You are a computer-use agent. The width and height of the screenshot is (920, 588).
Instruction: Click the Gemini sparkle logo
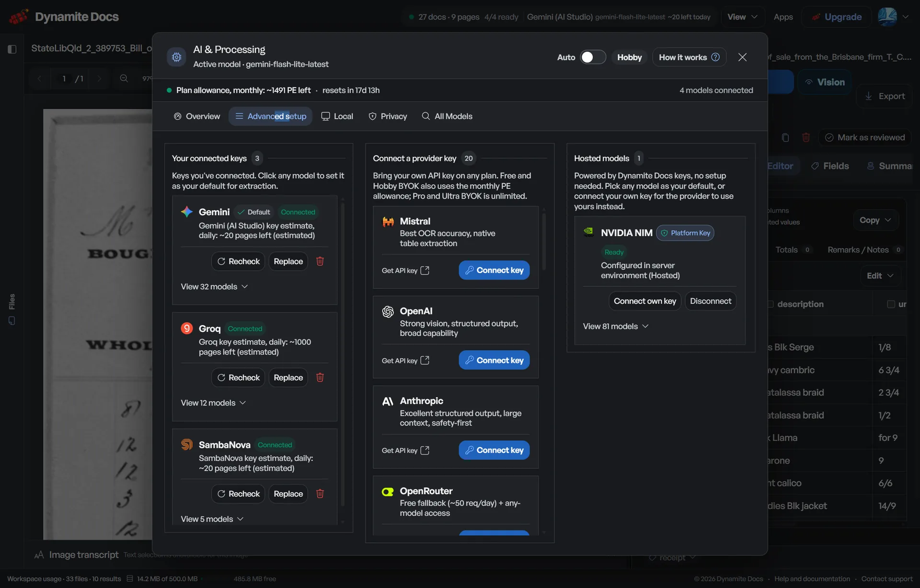click(x=186, y=212)
